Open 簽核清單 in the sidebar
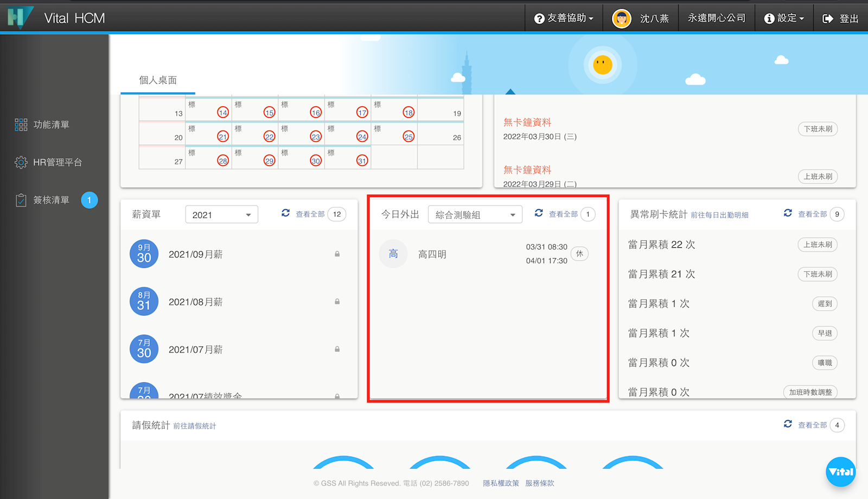868x499 pixels. 51,200
